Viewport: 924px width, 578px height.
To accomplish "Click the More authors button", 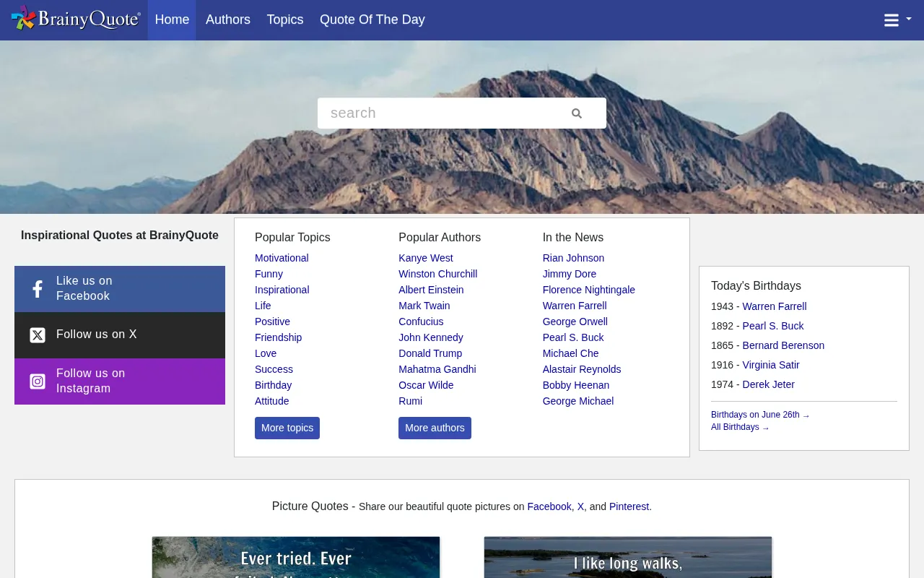I will tap(435, 428).
